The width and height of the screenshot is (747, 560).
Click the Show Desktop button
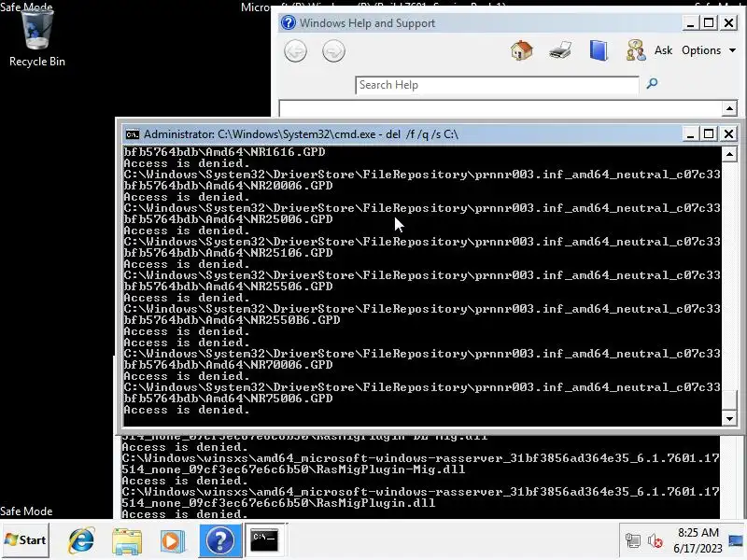(737, 540)
